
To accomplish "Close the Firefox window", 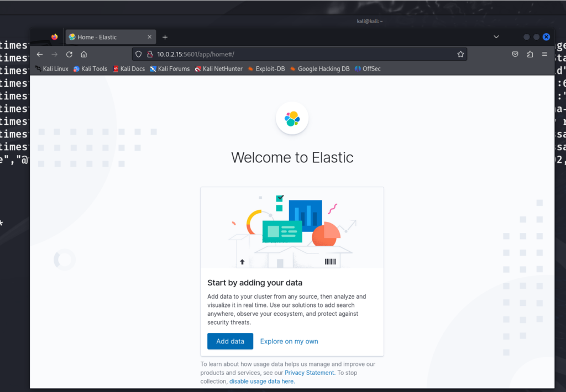I will (546, 37).
